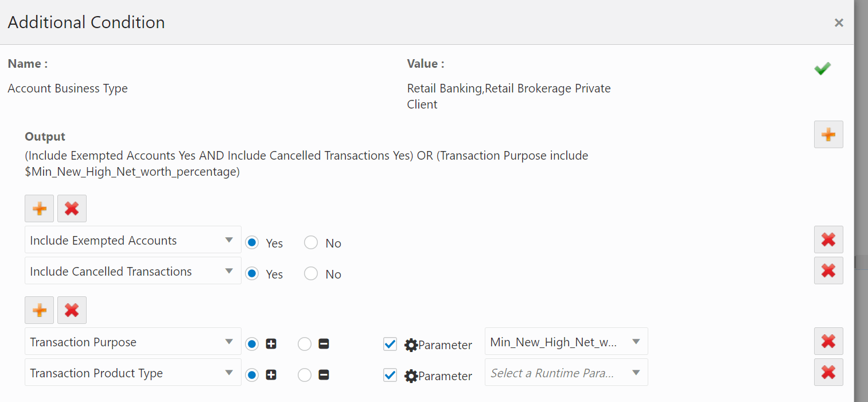Delete the Include Cancelled Transactions condition row
Screen dimensions: 868x402
point(828,270)
